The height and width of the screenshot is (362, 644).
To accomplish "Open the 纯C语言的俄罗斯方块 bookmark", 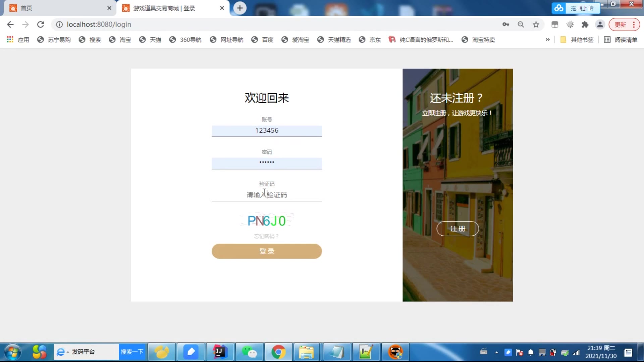I will point(421,40).
